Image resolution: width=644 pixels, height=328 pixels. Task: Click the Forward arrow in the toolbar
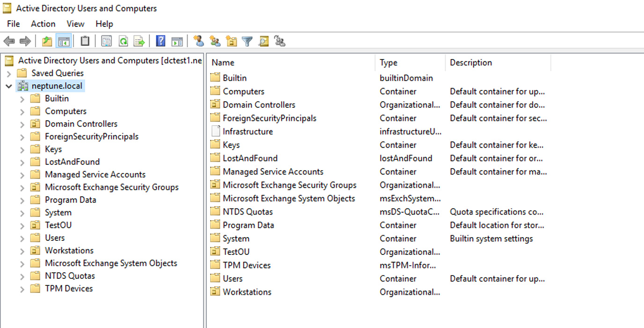(x=25, y=41)
